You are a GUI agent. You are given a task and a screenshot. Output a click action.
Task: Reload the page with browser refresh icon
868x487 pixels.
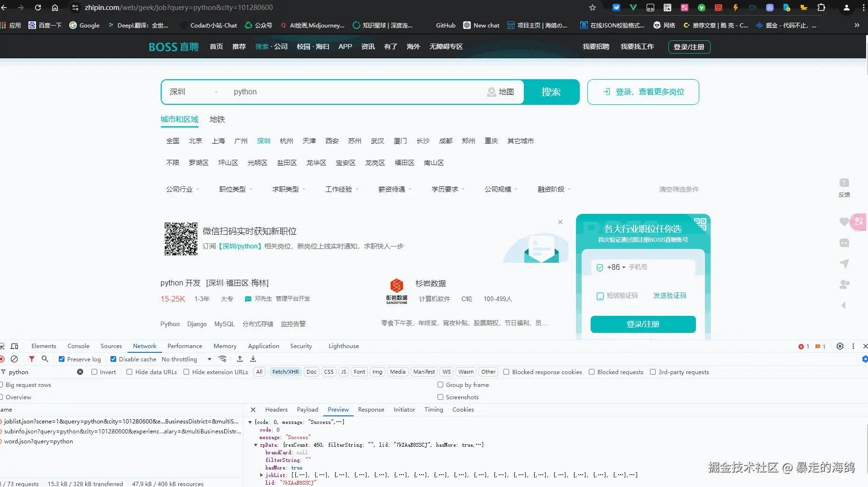point(38,8)
